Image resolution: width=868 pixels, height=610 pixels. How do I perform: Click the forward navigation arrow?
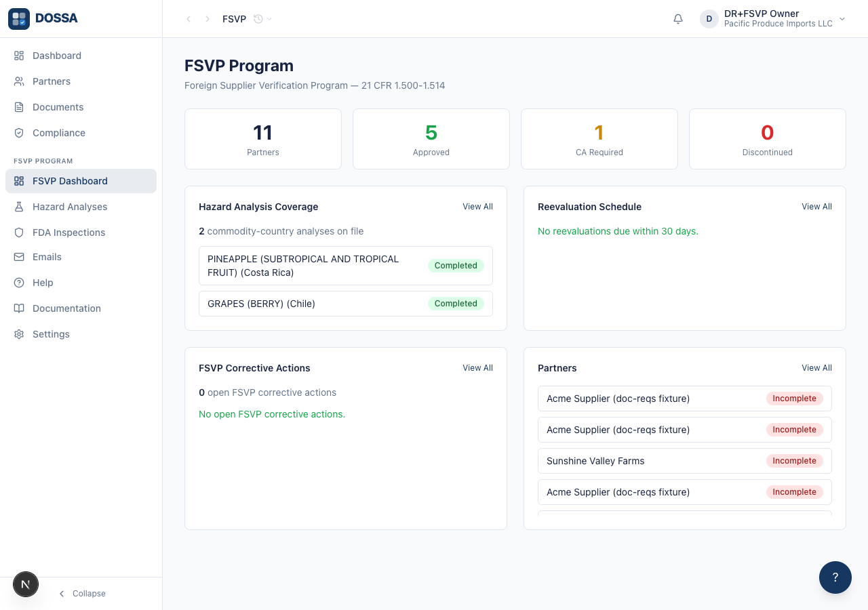[208, 19]
